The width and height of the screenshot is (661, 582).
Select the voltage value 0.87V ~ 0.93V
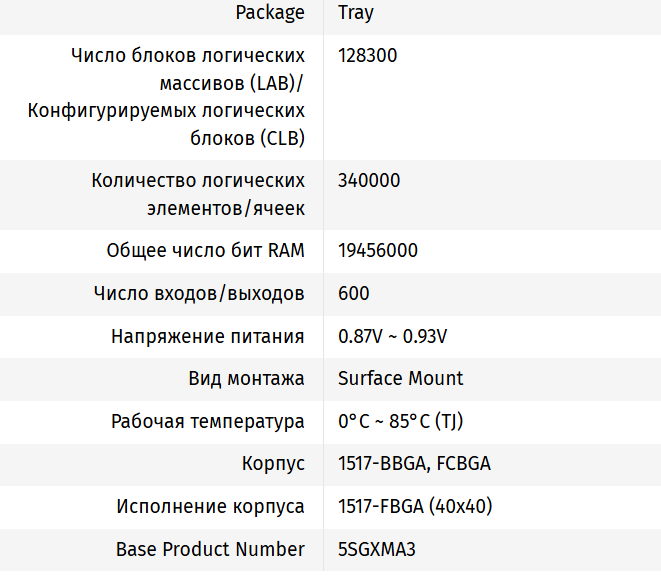[x=393, y=336]
